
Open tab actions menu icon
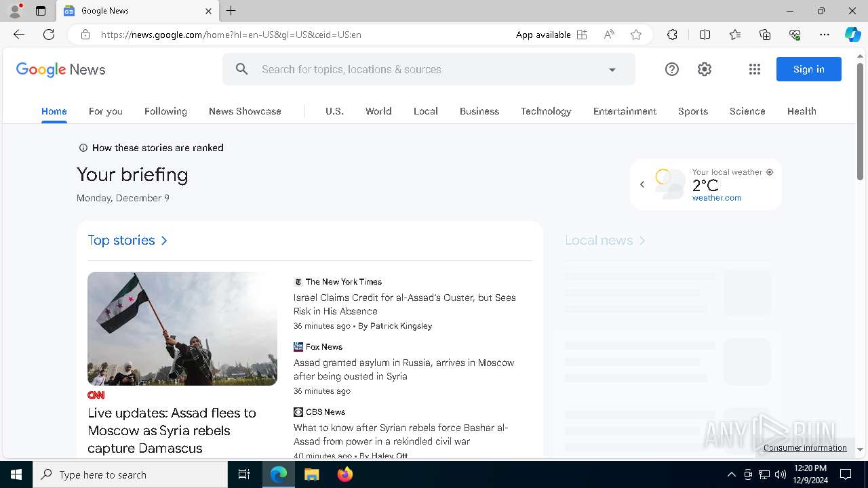coord(41,11)
